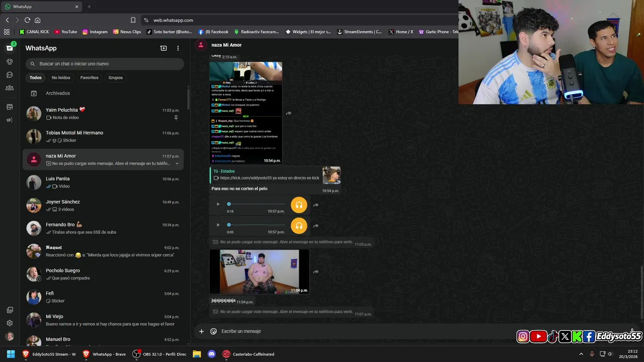Open the emoji sticker picker

click(213, 331)
